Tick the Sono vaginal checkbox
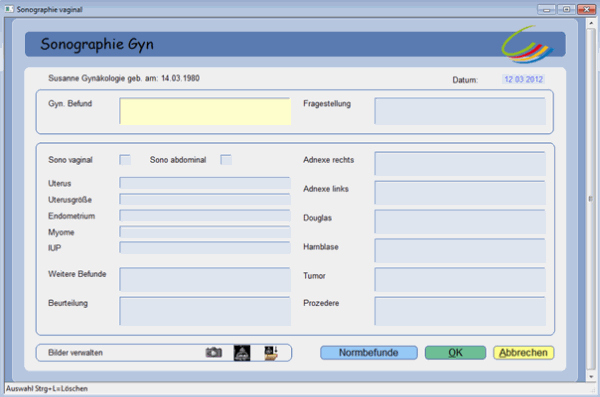This screenshot has width=600, height=397. click(125, 160)
